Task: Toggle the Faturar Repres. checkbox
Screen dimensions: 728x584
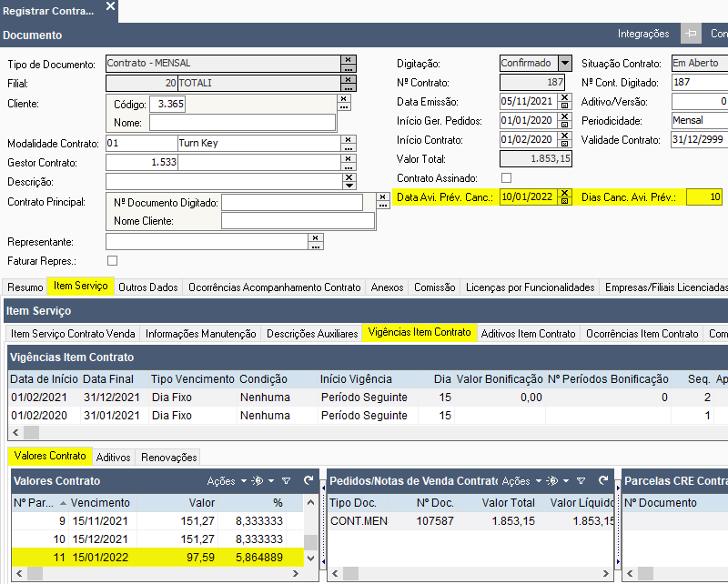Action: [x=112, y=261]
